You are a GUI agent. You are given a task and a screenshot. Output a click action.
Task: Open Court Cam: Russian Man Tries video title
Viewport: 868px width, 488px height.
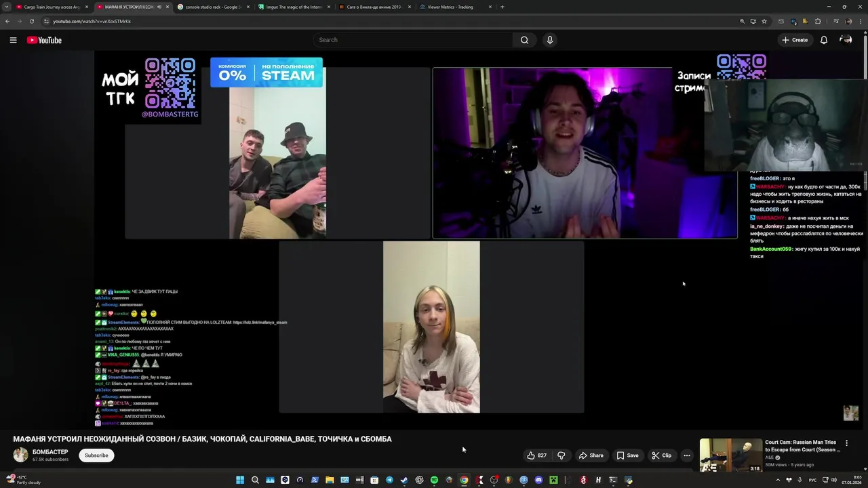802,446
